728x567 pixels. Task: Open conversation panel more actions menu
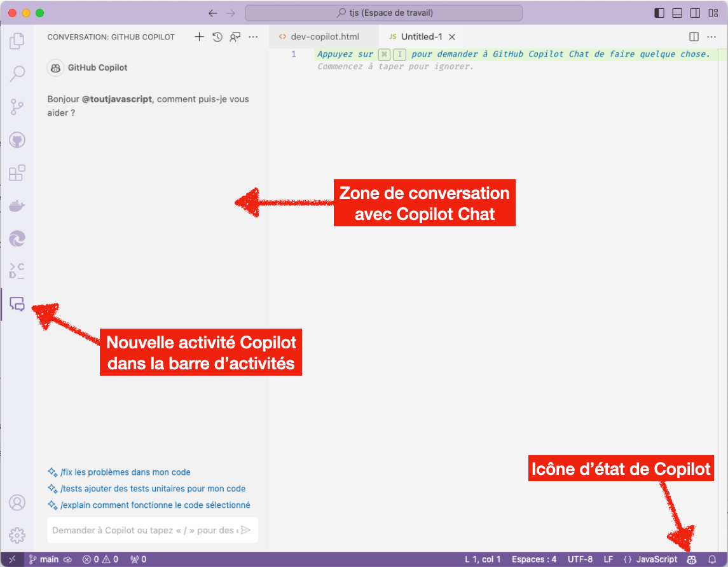coord(253,37)
